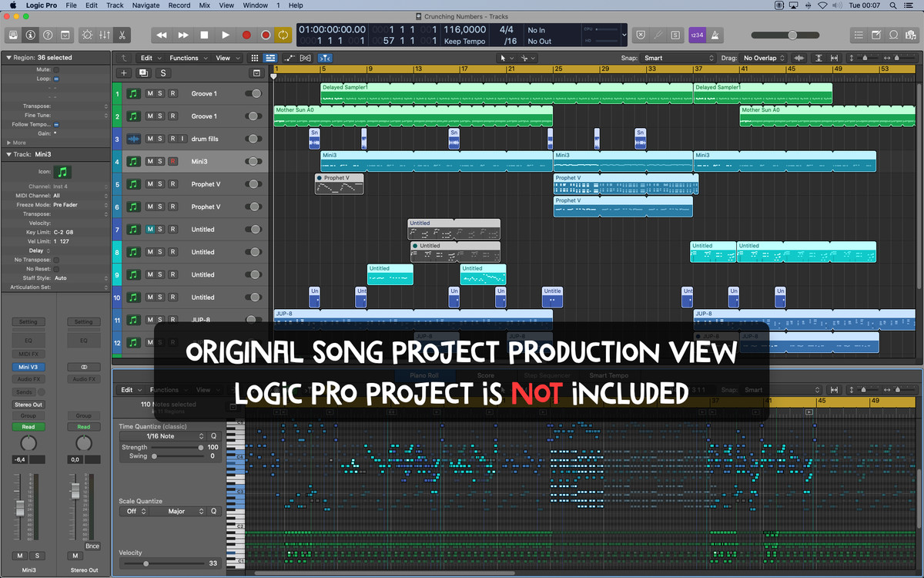
Task: Click the Capture Recording button
Action: point(266,35)
